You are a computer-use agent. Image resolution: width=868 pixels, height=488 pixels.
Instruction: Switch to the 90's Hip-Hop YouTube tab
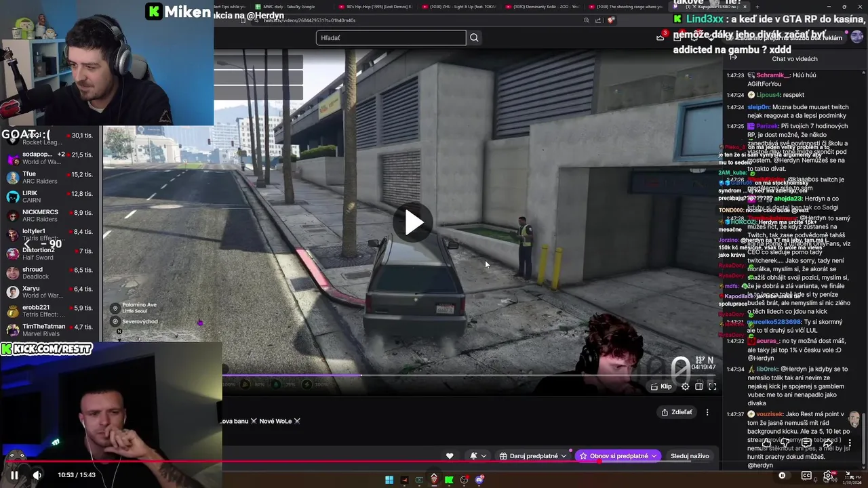tap(376, 7)
